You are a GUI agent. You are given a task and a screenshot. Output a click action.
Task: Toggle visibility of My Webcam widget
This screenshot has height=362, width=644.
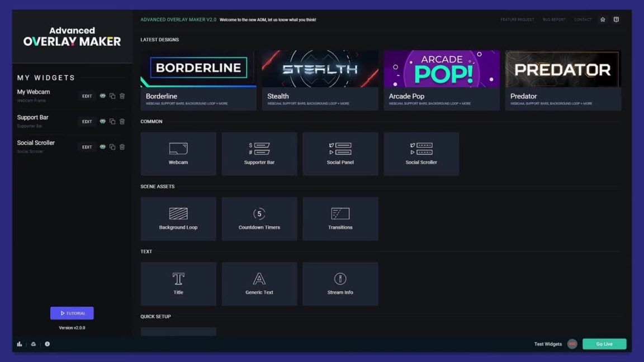[x=103, y=96]
